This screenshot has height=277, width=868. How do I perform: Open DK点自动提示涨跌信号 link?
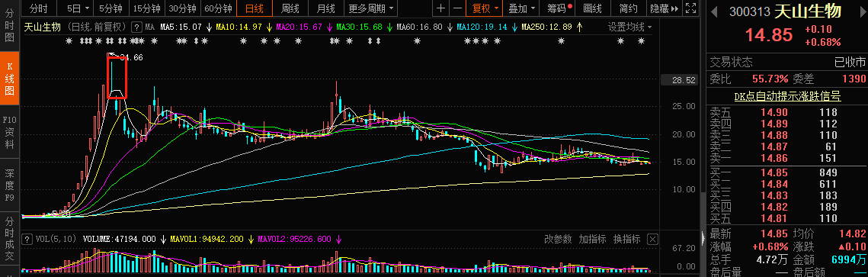(787, 96)
